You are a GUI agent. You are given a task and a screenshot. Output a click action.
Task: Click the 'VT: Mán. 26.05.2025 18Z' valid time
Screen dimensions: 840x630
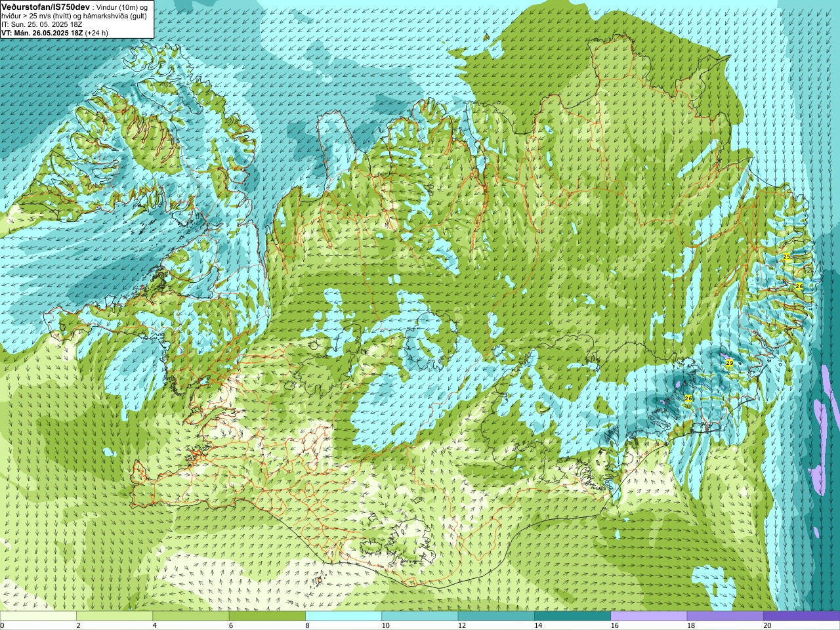tap(41, 33)
